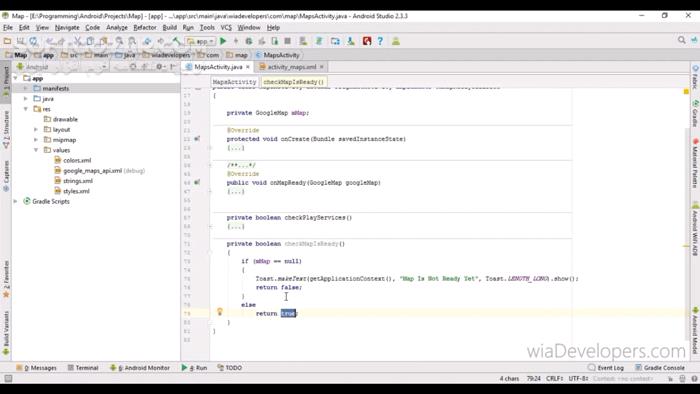Open the AVD Manager icon
The width and height of the screenshot is (700, 394).
pyautogui.click(x=303, y=41)
